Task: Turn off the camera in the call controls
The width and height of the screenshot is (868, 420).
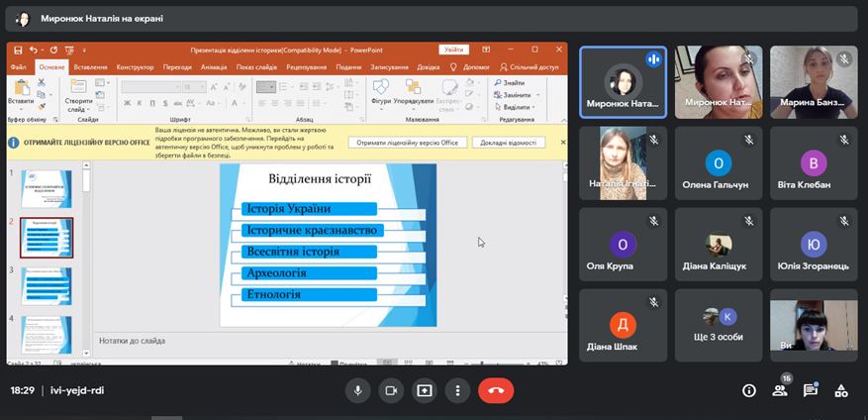Action: pos(391,390)
